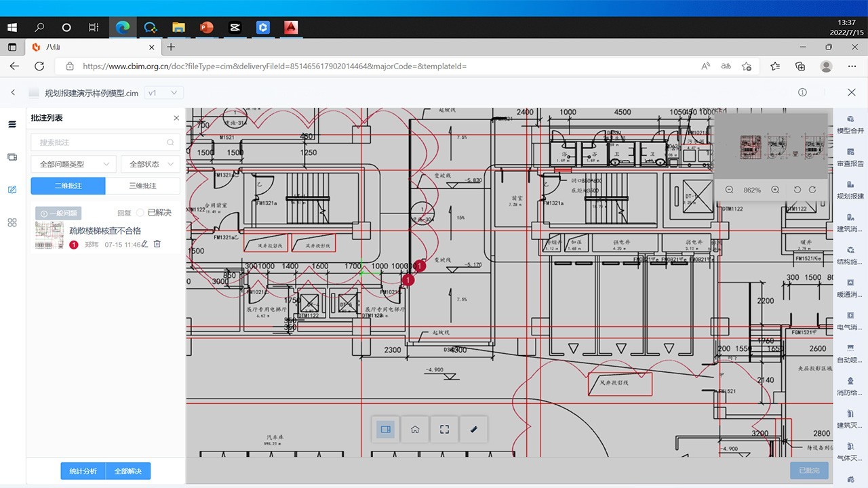
Task: Select the 二维批注 tab
Action: pos(68,186)
